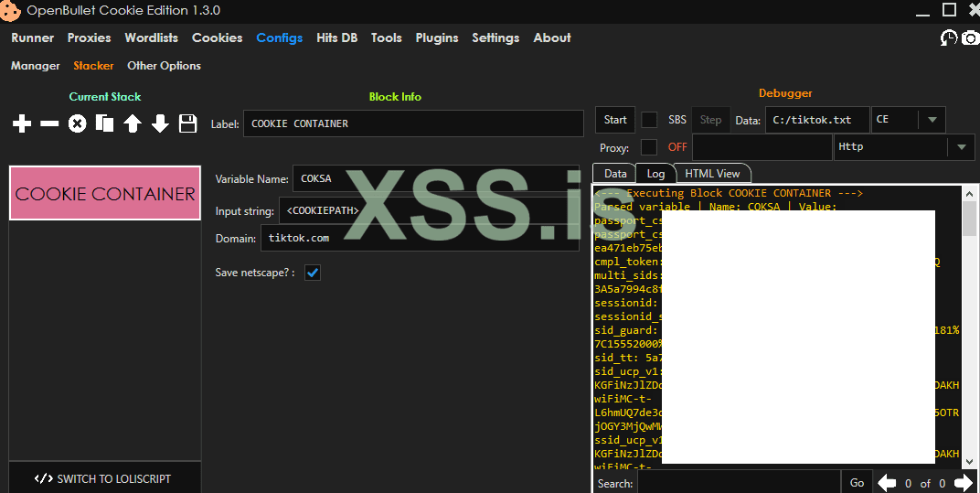Viewport: 980px width, 493px height.
Task: Click the circled X icon in Current Stack
Action: (78, 123)
